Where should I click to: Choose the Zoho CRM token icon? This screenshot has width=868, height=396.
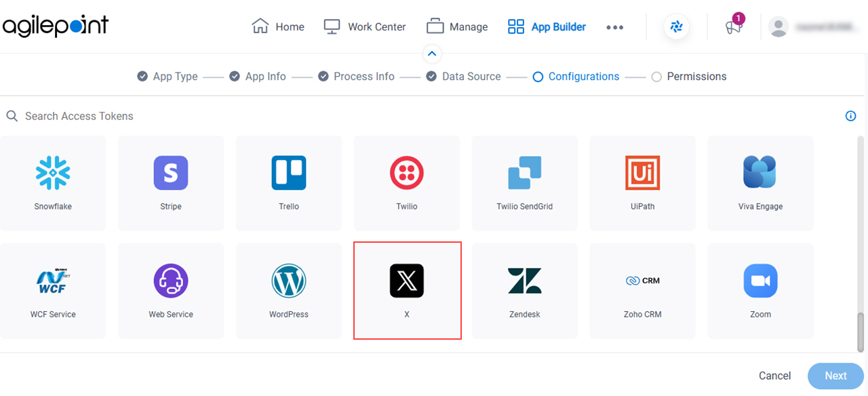tap(643, 281)
